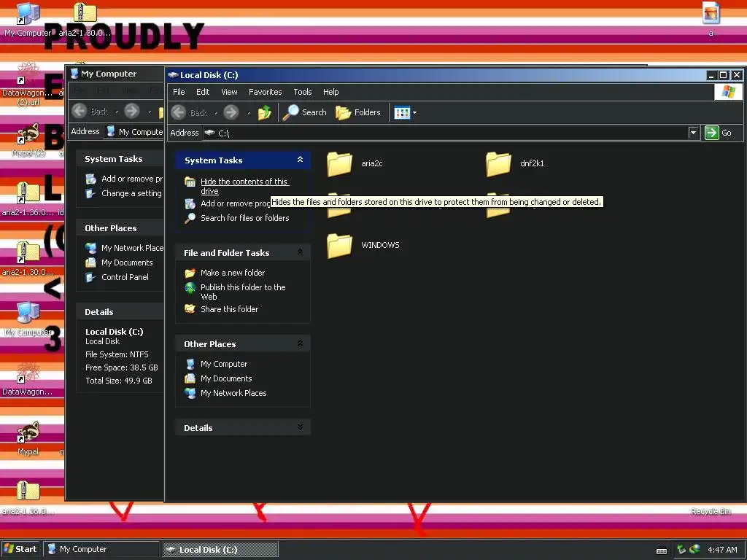Click the on-screen keyboard tray icon
Viewport: 747px width, 560px height.
(661, 550)
